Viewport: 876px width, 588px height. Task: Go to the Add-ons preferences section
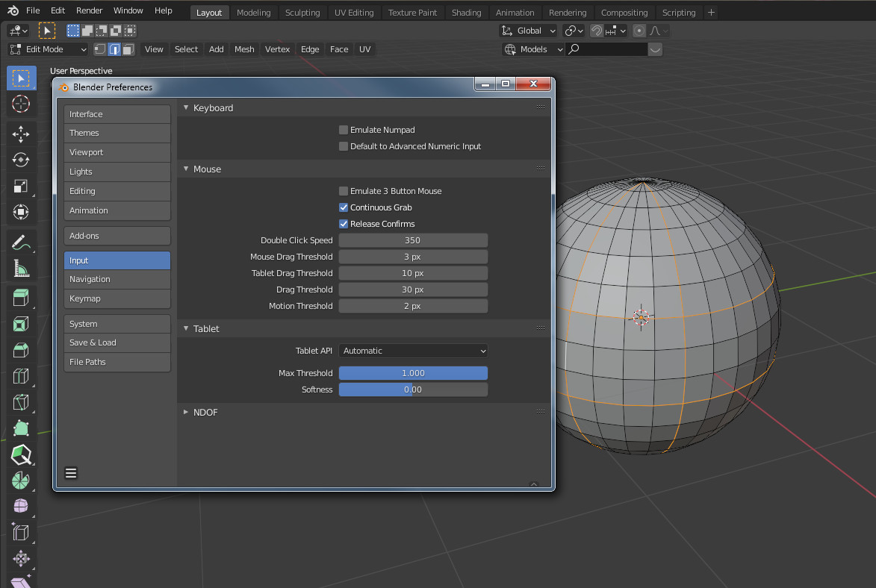pos(117,236)
